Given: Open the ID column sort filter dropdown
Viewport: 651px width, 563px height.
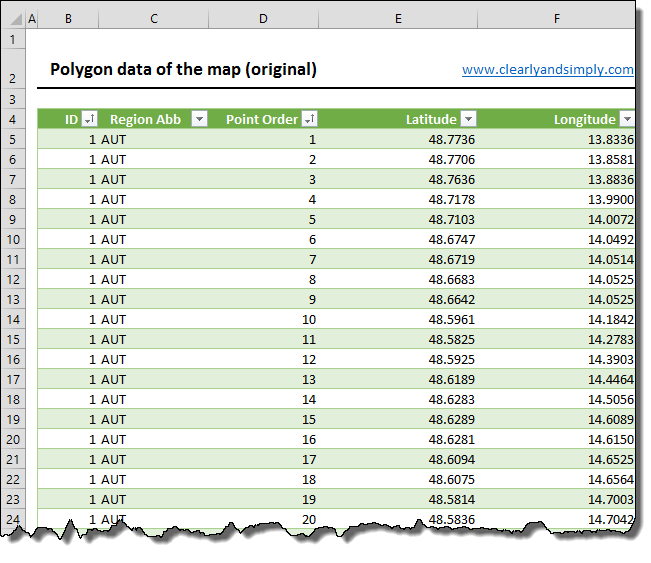Looking at the screenshot, I should 89,119.
